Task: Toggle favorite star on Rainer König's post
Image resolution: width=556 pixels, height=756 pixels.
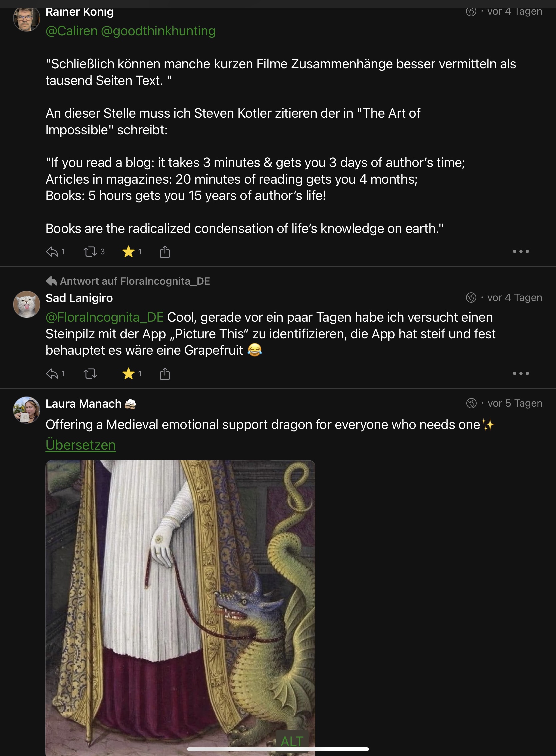Action: pyautogui.click(x=128, y=252)
